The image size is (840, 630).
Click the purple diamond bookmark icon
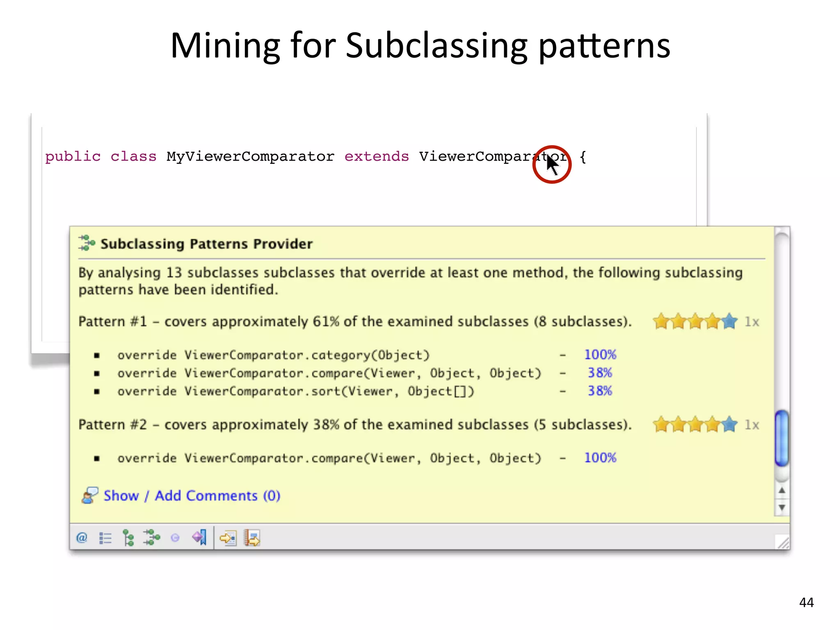click(199, 537)
